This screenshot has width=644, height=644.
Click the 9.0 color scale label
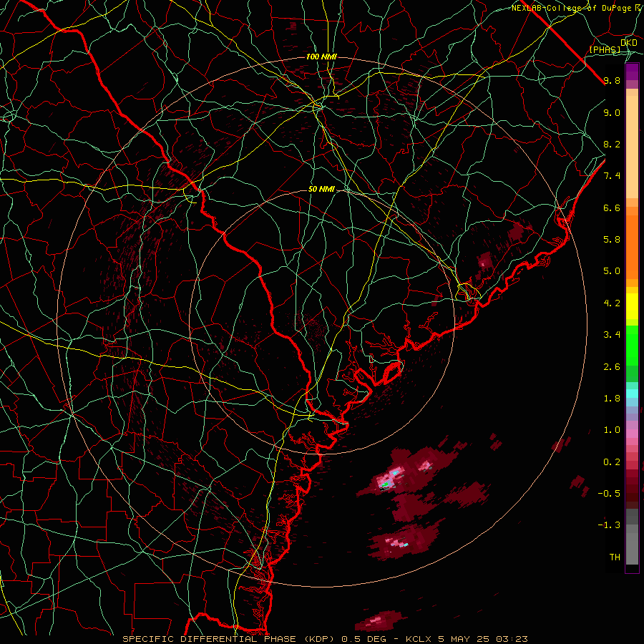[612, 112]
